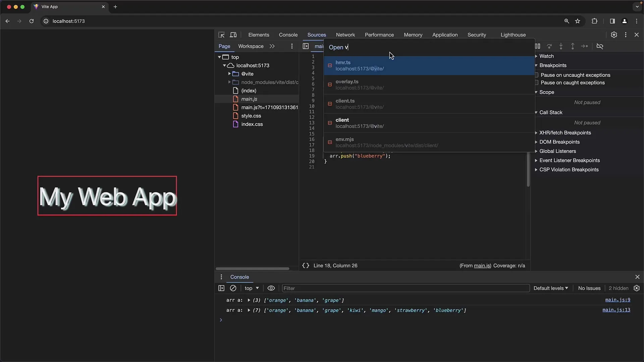Click step into function icon
The height and width of the screenshot is (362, 644).
coord(561,46)
